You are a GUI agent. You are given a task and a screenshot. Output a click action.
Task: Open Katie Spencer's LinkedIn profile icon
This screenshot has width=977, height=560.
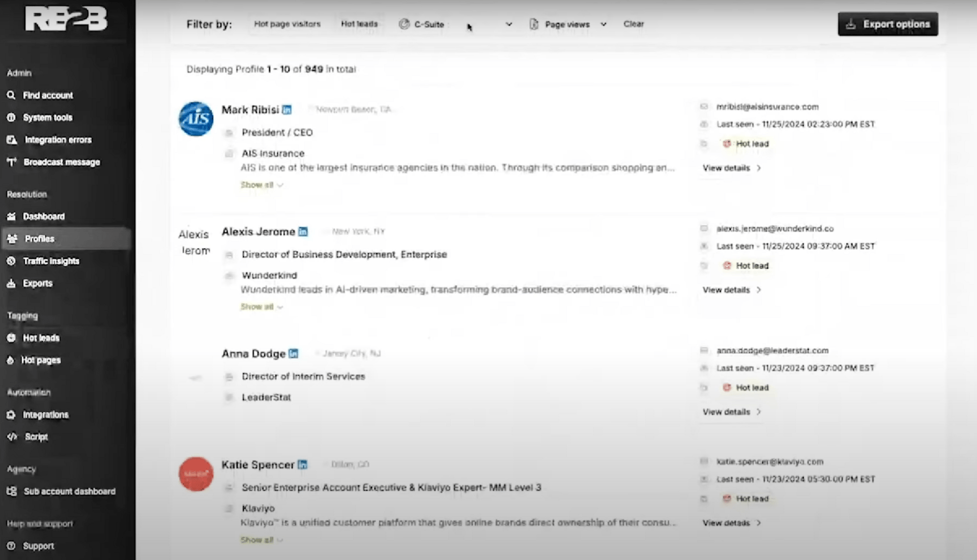click(x=302, y=465)
